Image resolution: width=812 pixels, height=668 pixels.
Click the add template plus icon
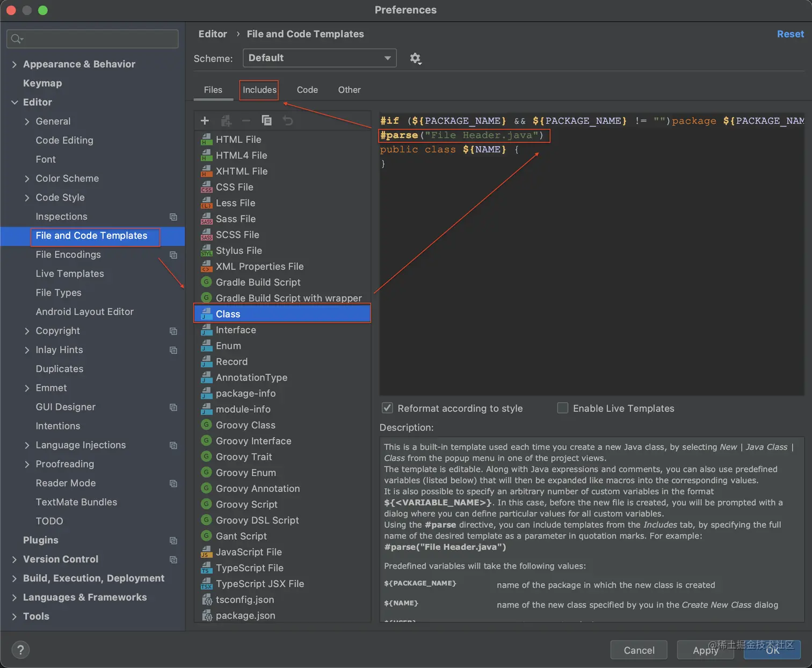(205, 120)
